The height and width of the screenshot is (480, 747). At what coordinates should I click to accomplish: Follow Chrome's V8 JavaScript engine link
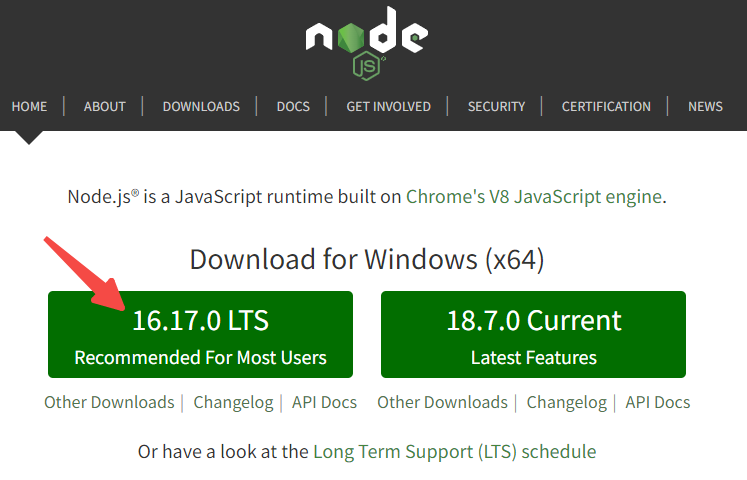pyautogui.click(x=534, y=197)
